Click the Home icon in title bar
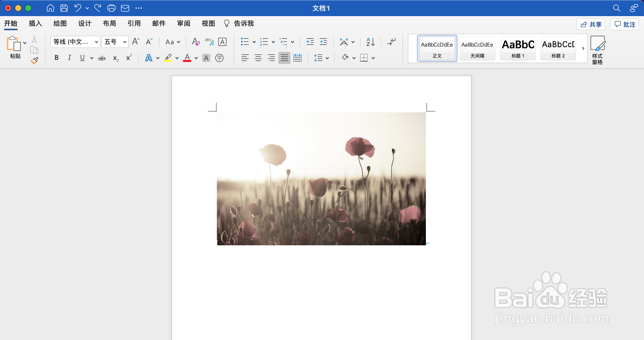Image resolution: width=644 pixels, height=340 pixels. (x=50, y=8)
